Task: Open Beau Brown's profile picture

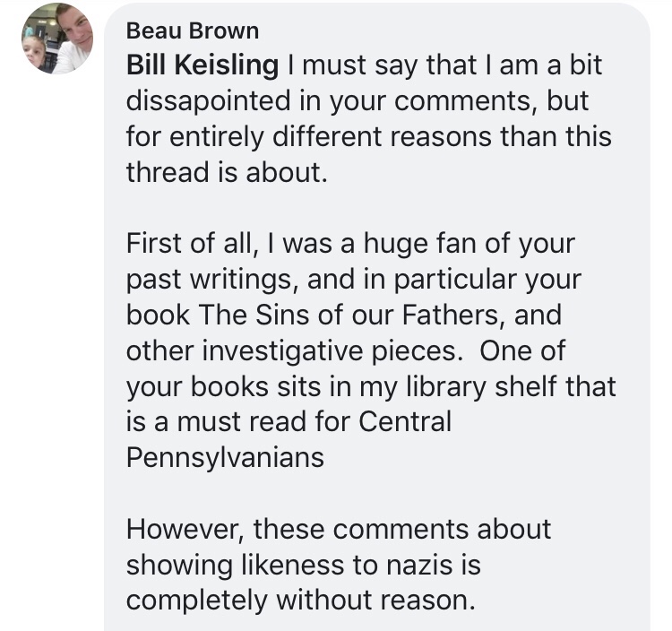Action: [57, 39]
